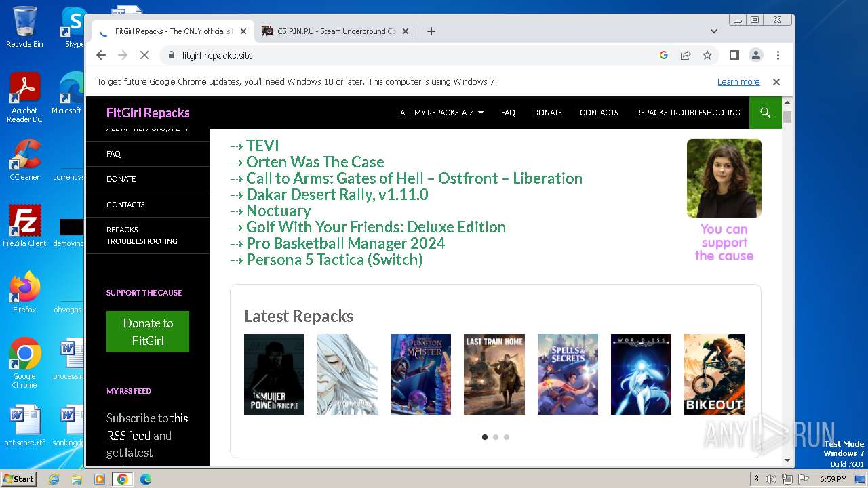868x488 pixels.
Task: Click the share page icon in the address bar
Action: tap(686, 56)
